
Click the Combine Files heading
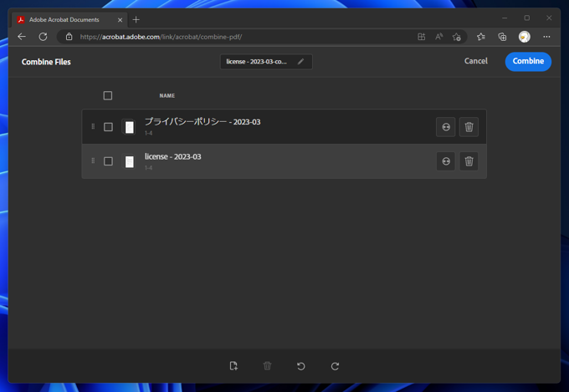click(46, 62)
